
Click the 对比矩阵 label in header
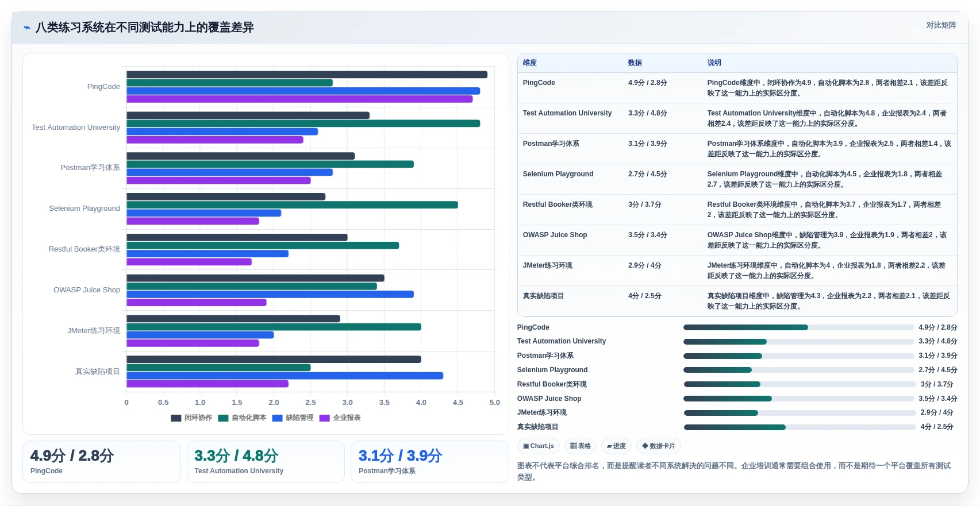coord(941,25)
